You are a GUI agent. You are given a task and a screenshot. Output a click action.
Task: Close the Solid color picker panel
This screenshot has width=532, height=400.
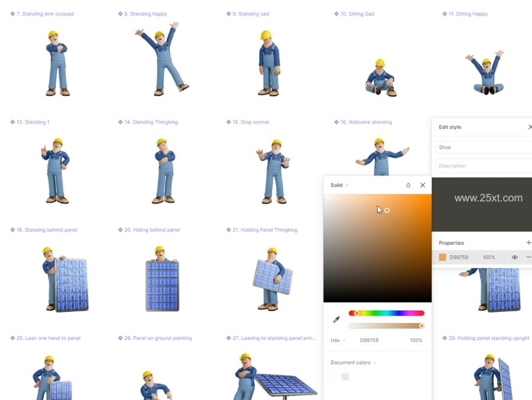click(x=423, y=186)
